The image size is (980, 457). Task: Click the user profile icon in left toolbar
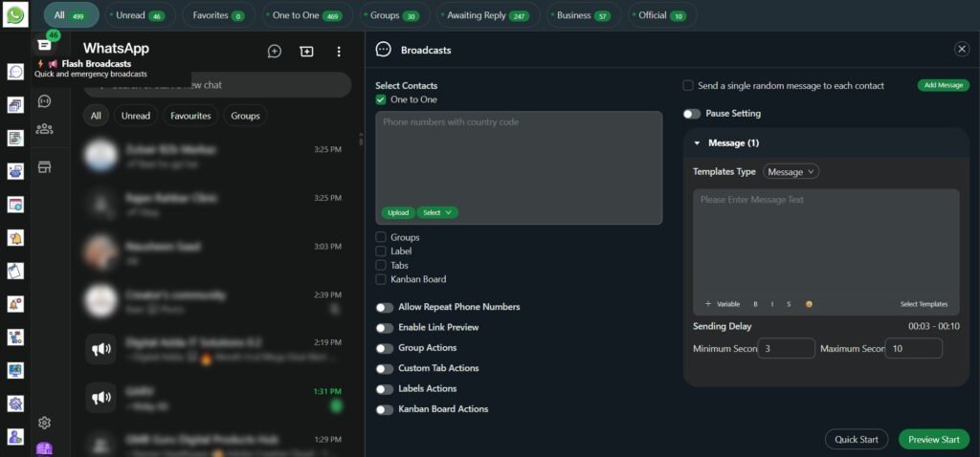15,436
